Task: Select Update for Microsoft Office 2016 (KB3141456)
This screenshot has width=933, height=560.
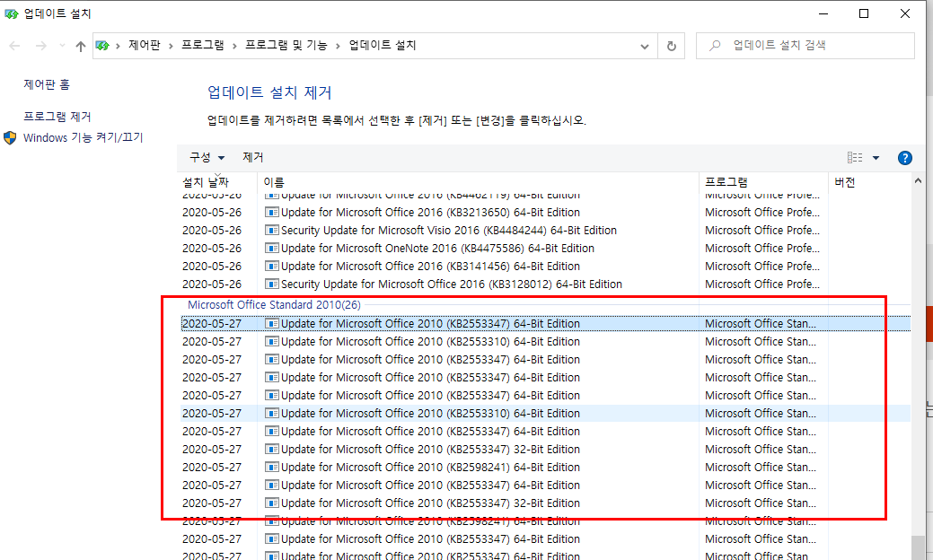Action: (x=430, y=267)
